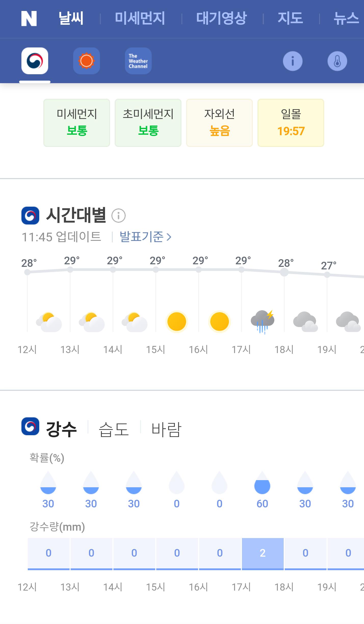Select the 바람 tab
This screenshot has height=624, width=364.
click(x=166, y=429)
